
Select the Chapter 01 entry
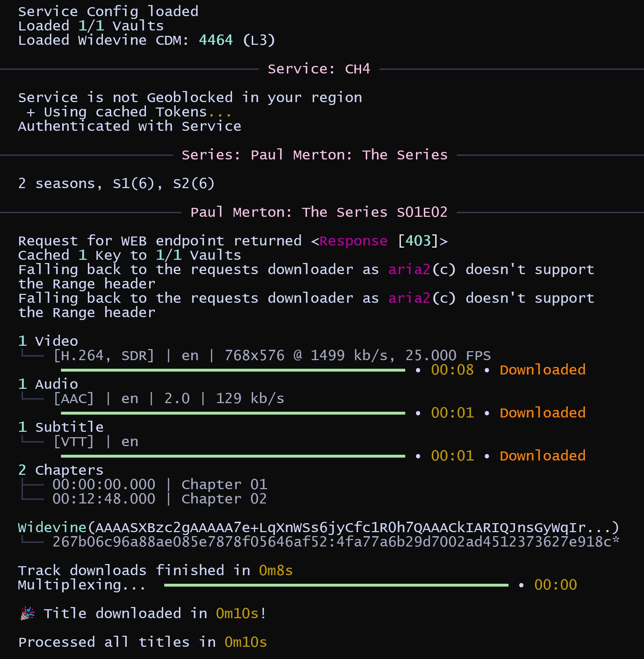point(160,484)
